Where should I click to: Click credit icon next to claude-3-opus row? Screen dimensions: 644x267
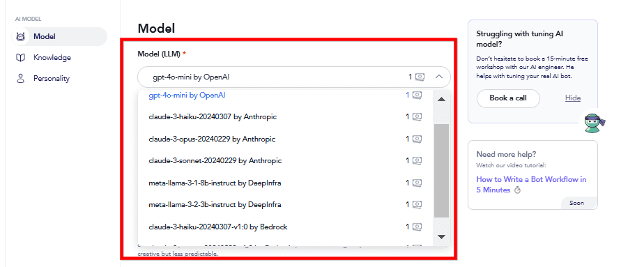click(417, 139)
